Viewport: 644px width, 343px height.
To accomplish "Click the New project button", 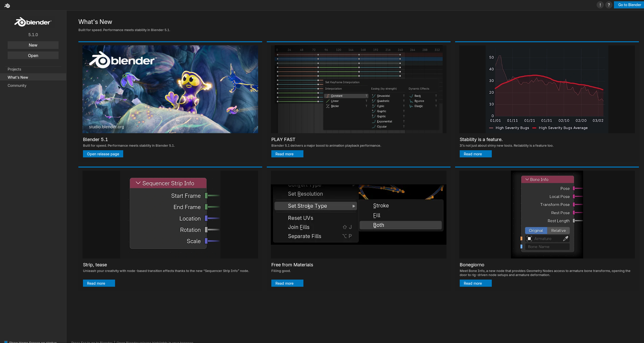I will tap(33, 45).
